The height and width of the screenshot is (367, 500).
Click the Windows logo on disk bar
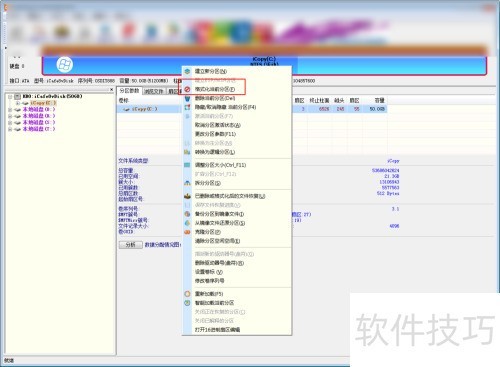coord(64,65)
